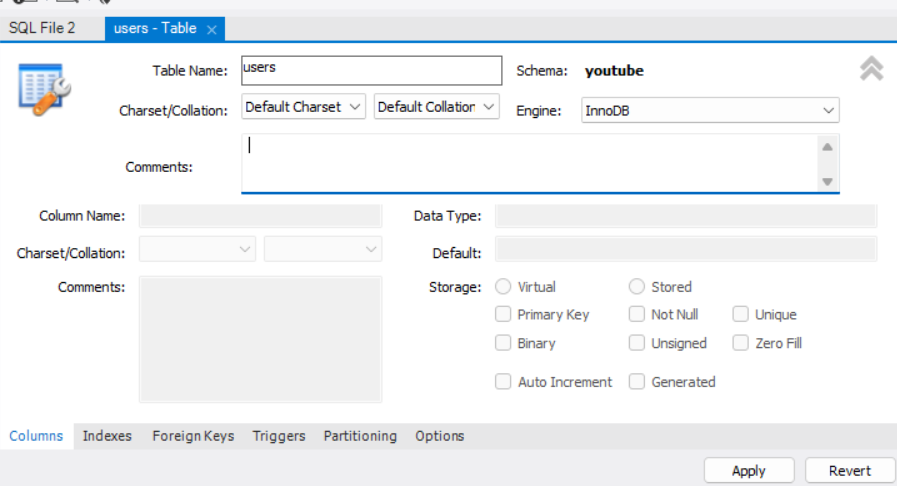This screenshot has height=486, width=897.
Task: Open the Engine InnoDB dropdown
Action: [709, 110]
